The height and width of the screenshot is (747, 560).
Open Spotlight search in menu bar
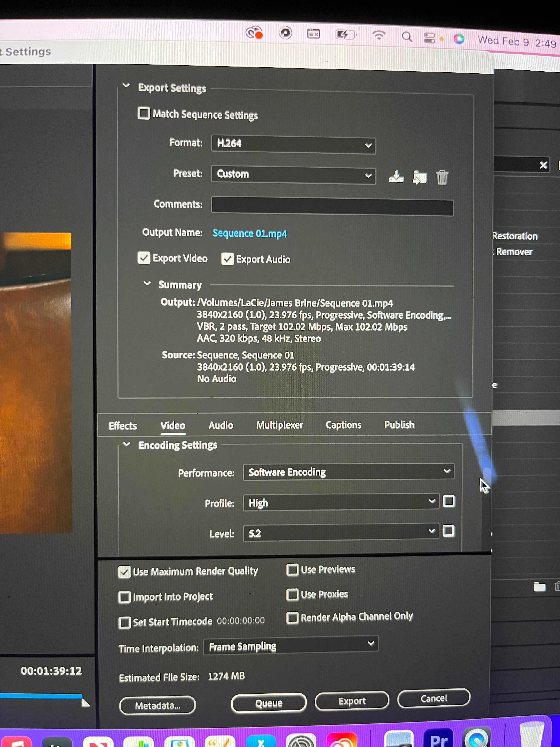coord(407,37)
